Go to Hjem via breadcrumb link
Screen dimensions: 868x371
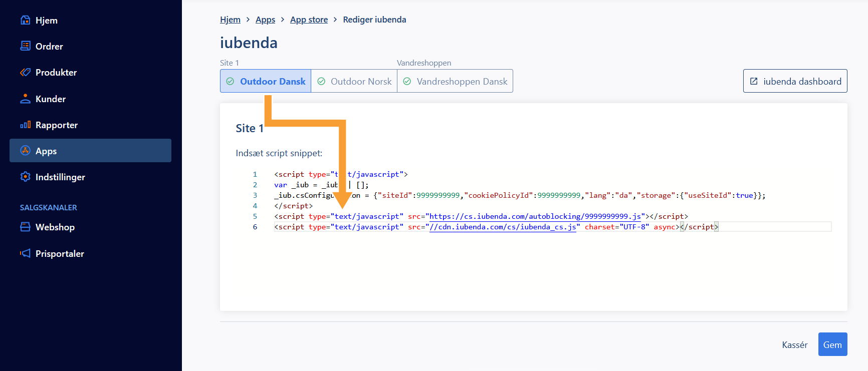point(230,20)
